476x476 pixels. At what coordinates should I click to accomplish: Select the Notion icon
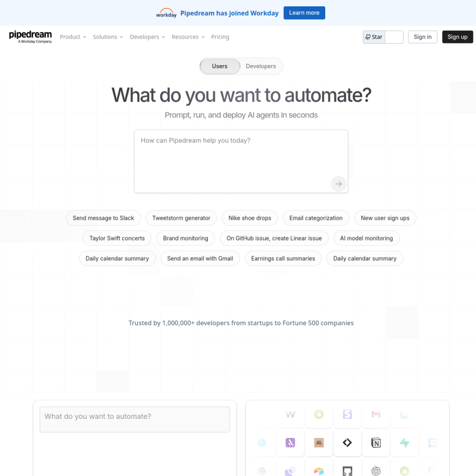[x=376, y=443]
